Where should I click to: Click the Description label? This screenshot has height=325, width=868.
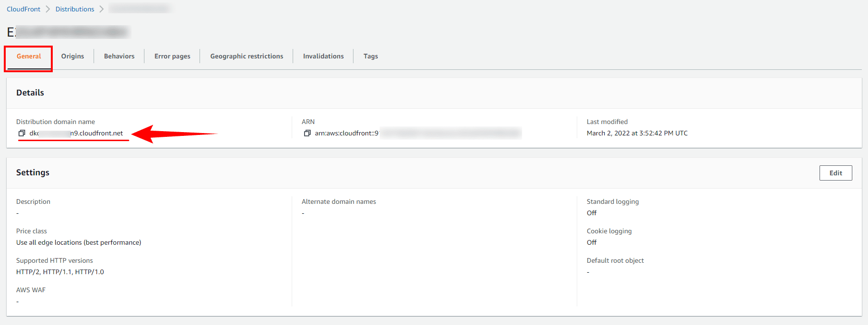(x=33, y=201)
